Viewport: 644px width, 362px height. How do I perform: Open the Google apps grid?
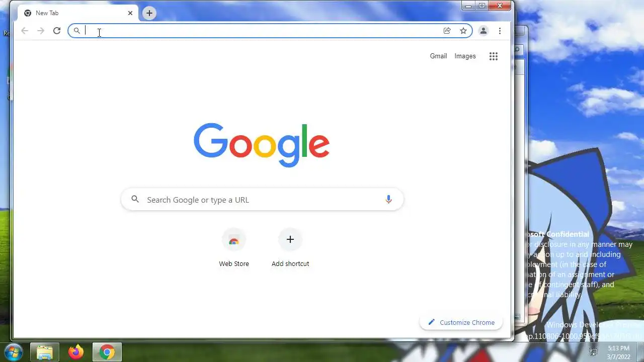[494, 56]
